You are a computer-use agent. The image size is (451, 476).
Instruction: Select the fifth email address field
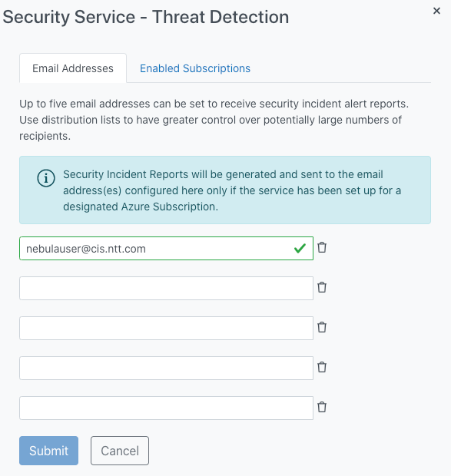click(x=166, y=408)
